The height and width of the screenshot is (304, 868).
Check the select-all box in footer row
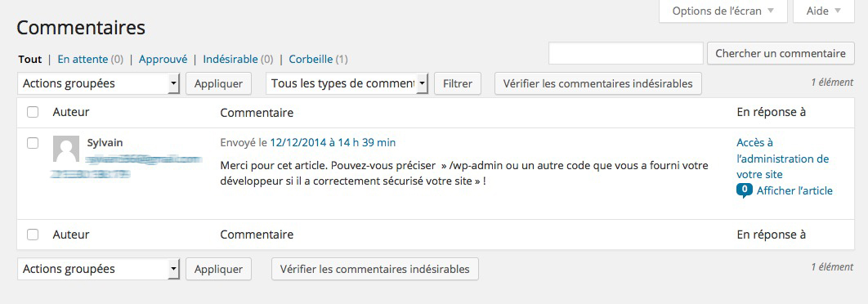(x=33, y=235)
